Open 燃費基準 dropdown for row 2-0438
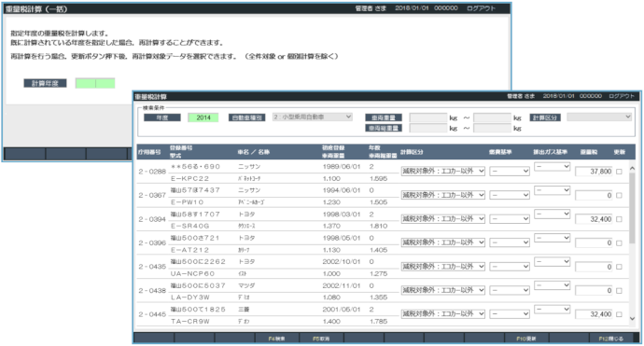The width and height of the screenshot is (644, 346). click(510, 290)
